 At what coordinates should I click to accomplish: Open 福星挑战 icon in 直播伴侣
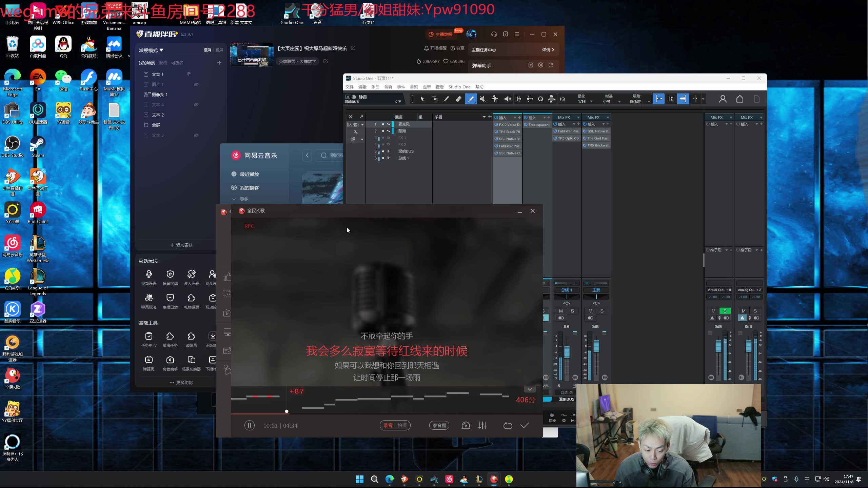pos(170,278)
